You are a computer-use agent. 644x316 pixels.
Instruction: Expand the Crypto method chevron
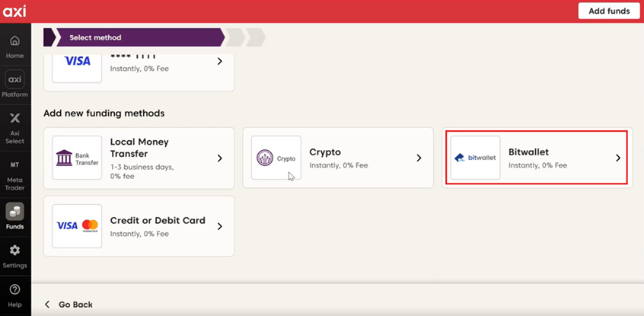pos(419,158)
